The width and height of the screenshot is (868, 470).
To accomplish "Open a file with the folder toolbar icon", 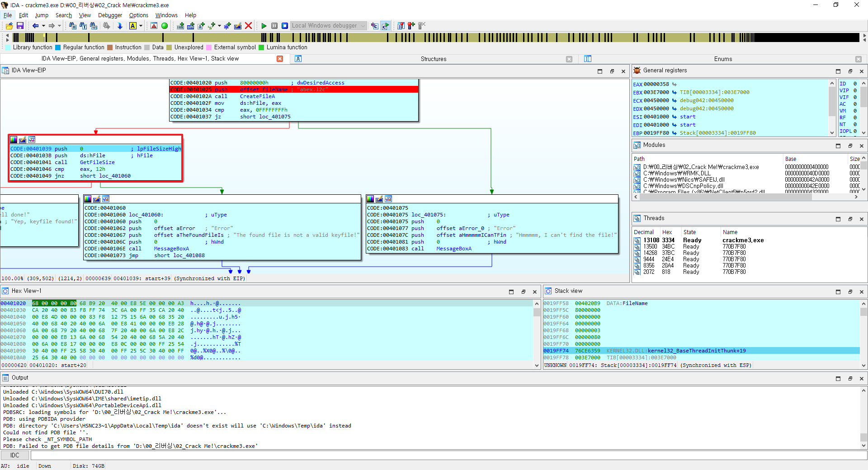I will click(9, 26).
